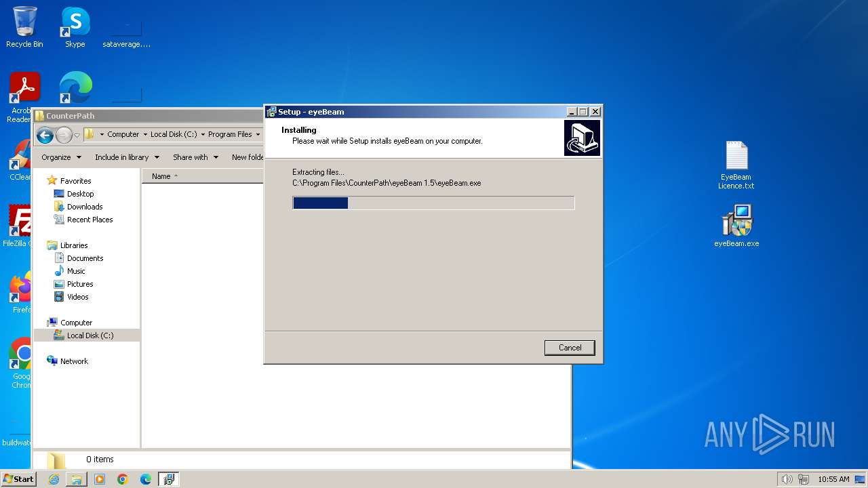Open Downloads under Favorites
The height and width of the screenshot is (488, 868).
(85, 207)
